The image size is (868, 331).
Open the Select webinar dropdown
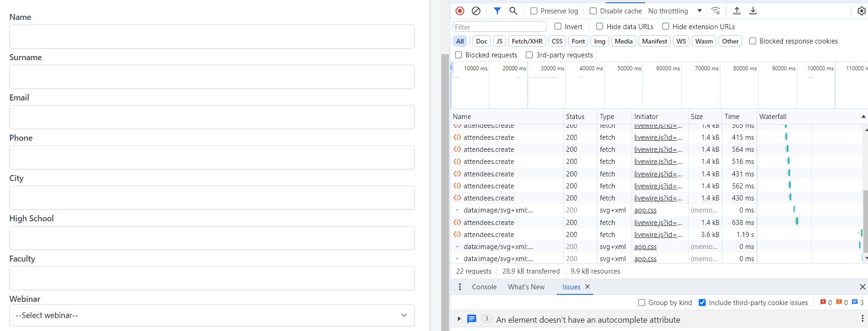click(x=212, y=315)
